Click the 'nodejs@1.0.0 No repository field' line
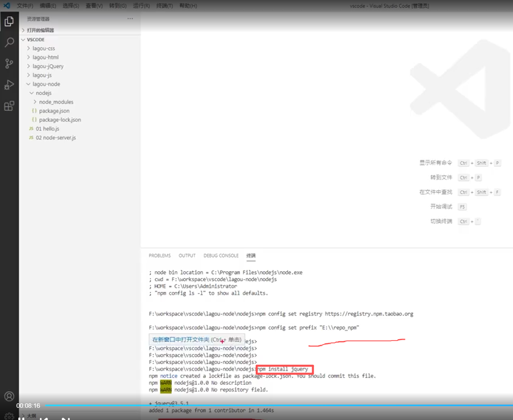This screenshot has width=513, height=420. click(208, 390)
